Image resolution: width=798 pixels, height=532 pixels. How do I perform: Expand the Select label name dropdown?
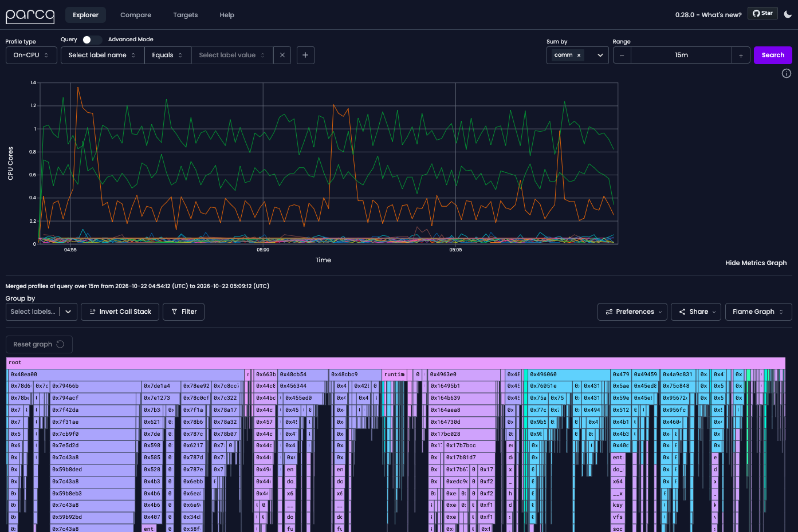pos(103,55)
